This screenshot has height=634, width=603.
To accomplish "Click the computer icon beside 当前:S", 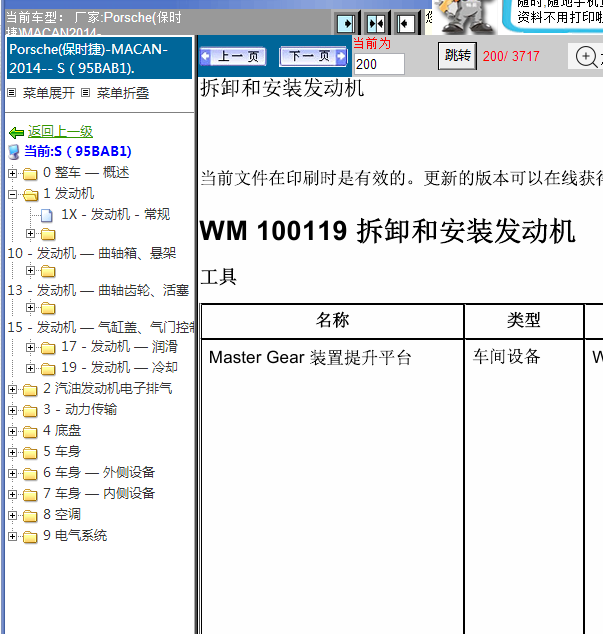I will [14, 152].
